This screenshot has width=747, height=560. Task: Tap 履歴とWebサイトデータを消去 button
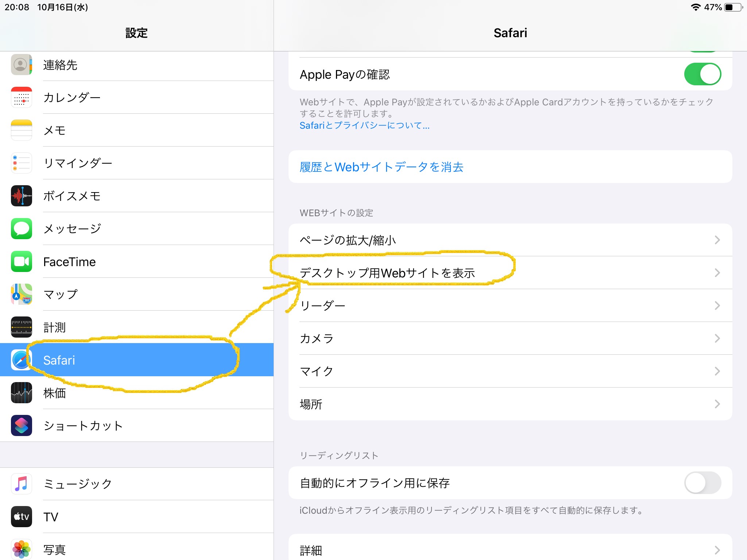coord(510,167)
